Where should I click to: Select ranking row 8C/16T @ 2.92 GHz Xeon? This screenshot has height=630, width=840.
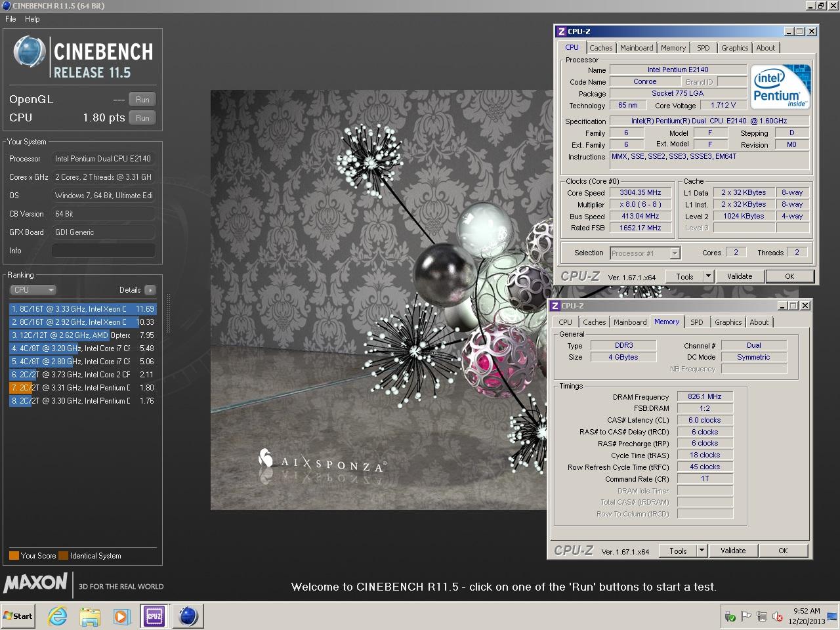(x=83, y=322)
